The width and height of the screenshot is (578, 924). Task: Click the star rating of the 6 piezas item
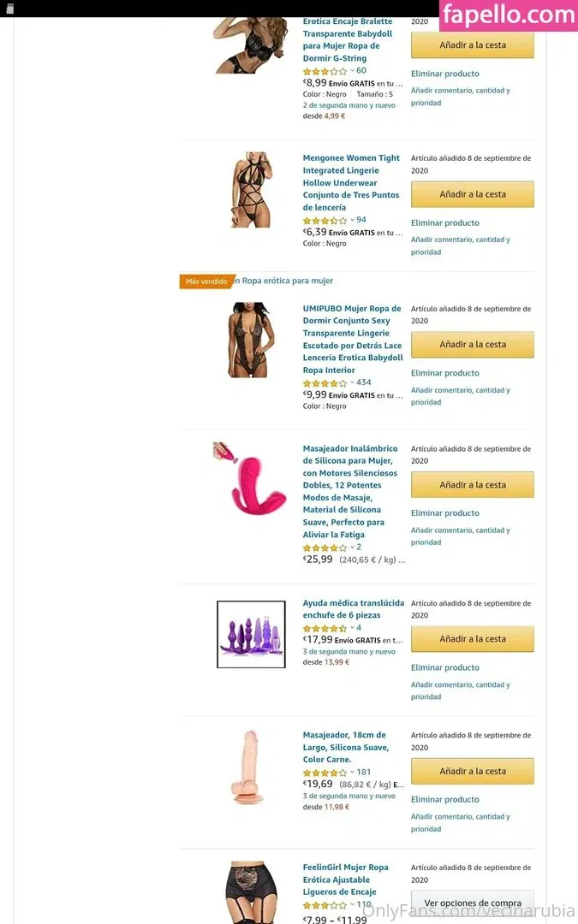point(325,628)
